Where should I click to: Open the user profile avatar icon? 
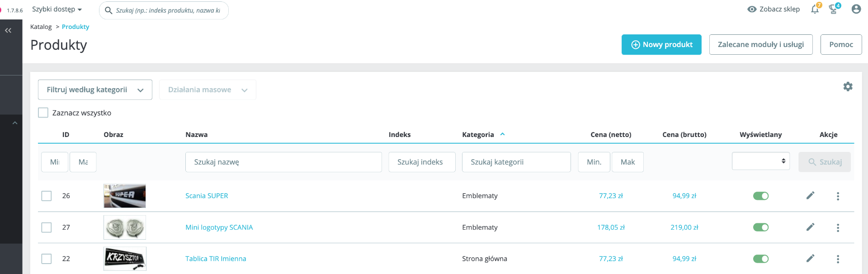coord(856,9)
